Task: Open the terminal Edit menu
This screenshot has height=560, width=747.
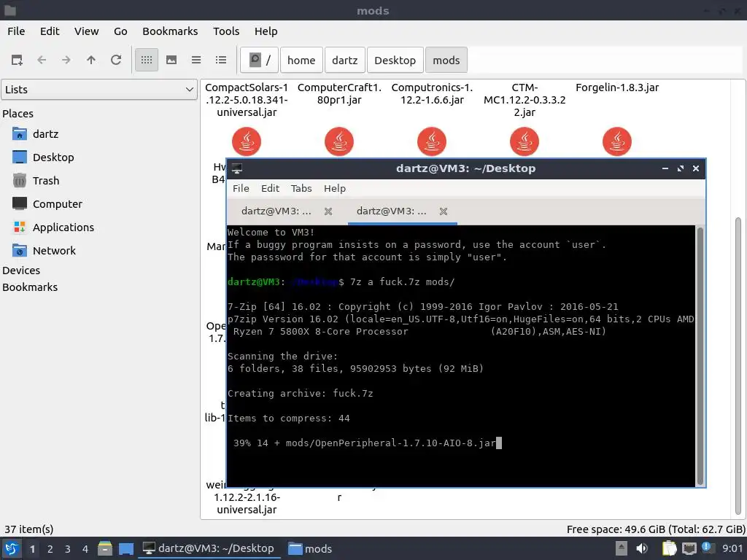Action: tap(270, 189)
